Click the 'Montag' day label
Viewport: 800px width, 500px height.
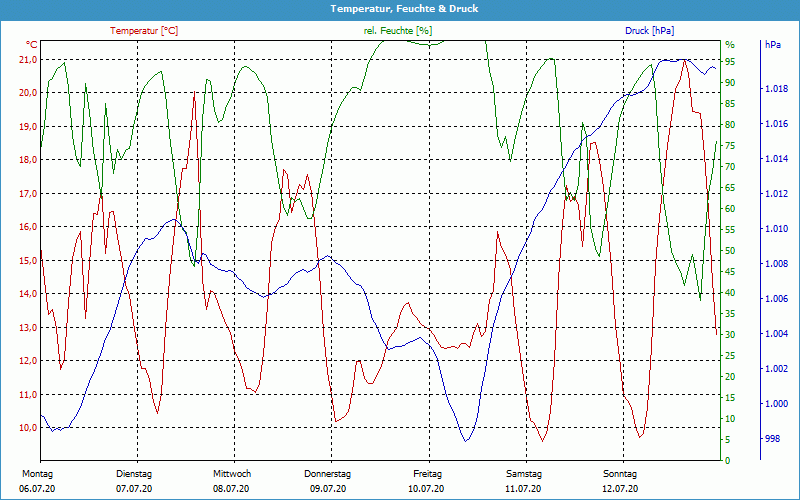pyautogui.click(x=37, y=474)
